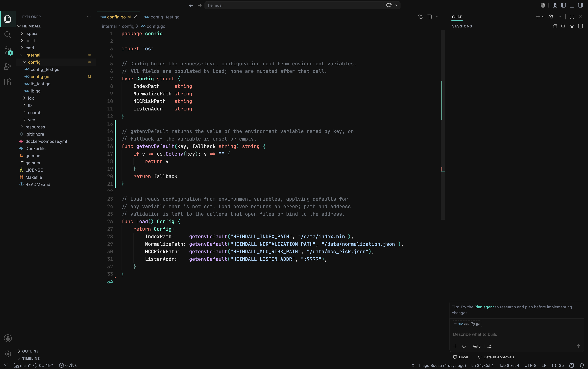Open new chat options dropdown arrow

[543, 17]
